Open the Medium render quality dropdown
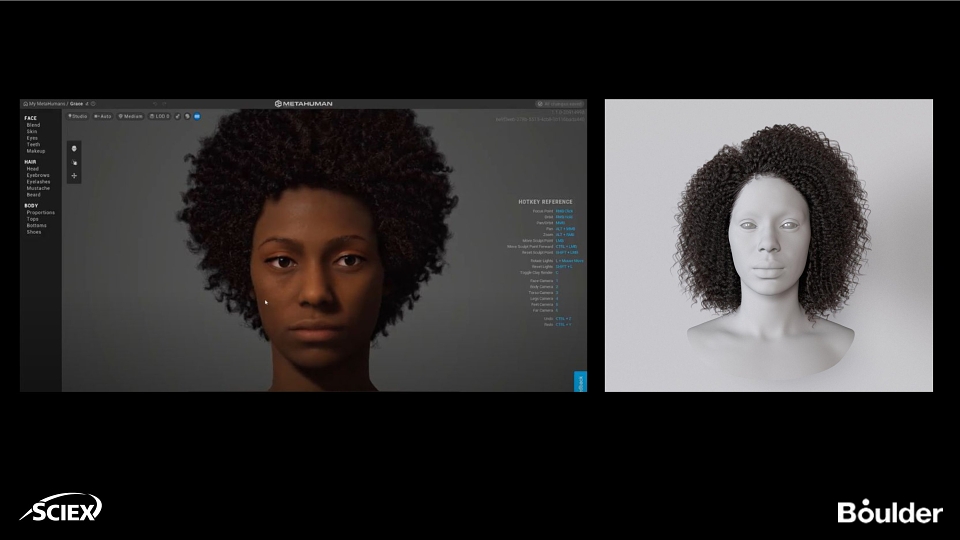Screen dimensions: 960x540 tap(130, 116)
